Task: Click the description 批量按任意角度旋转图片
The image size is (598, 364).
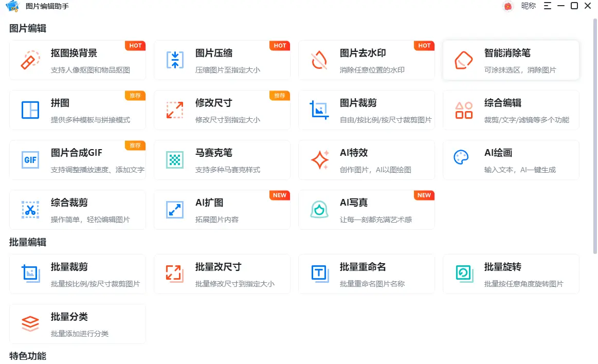Action: click(523, 284)
